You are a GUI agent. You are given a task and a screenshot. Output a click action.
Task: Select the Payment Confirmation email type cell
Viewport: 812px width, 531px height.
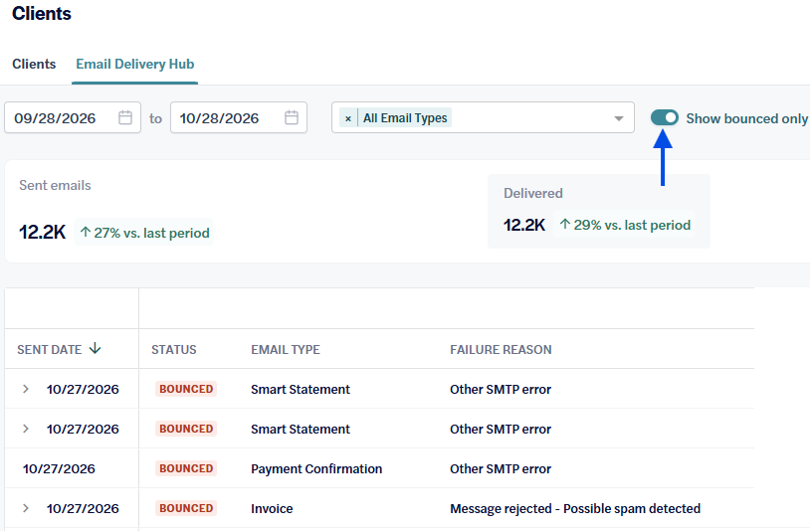pyautogui.click(x=316, y=469)
